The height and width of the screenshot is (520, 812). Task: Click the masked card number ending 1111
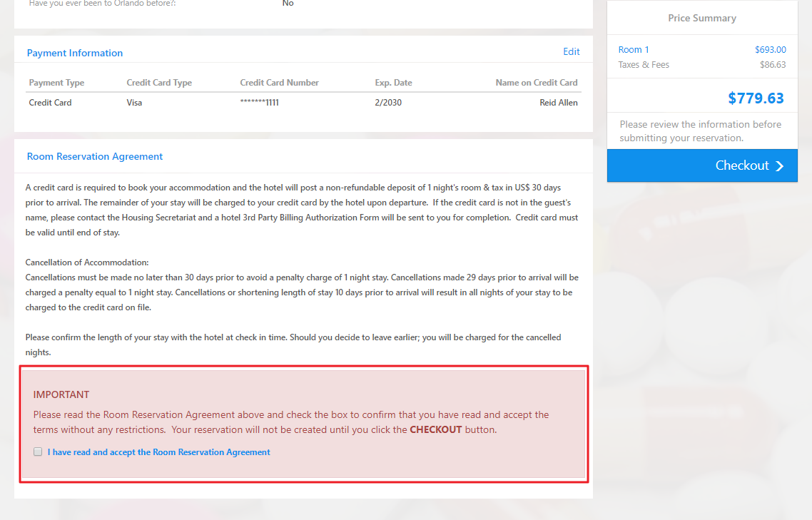tap(260, 103)
